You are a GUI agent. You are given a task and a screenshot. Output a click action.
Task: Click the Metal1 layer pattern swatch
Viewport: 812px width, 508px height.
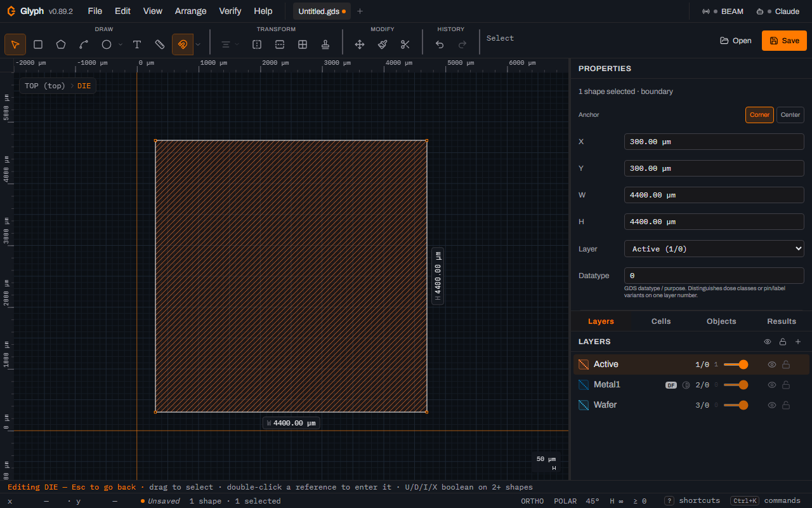coord(584,385)
